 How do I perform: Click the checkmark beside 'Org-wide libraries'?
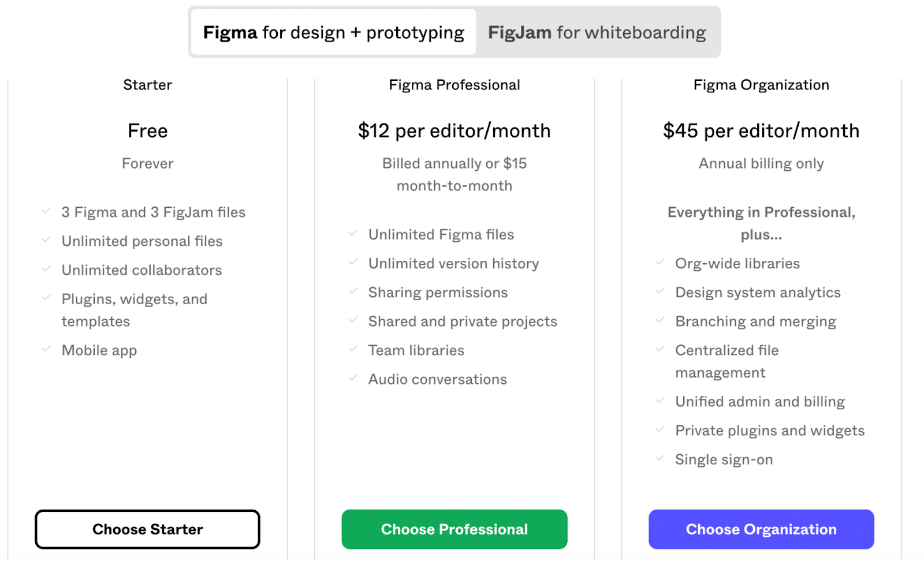660,262
